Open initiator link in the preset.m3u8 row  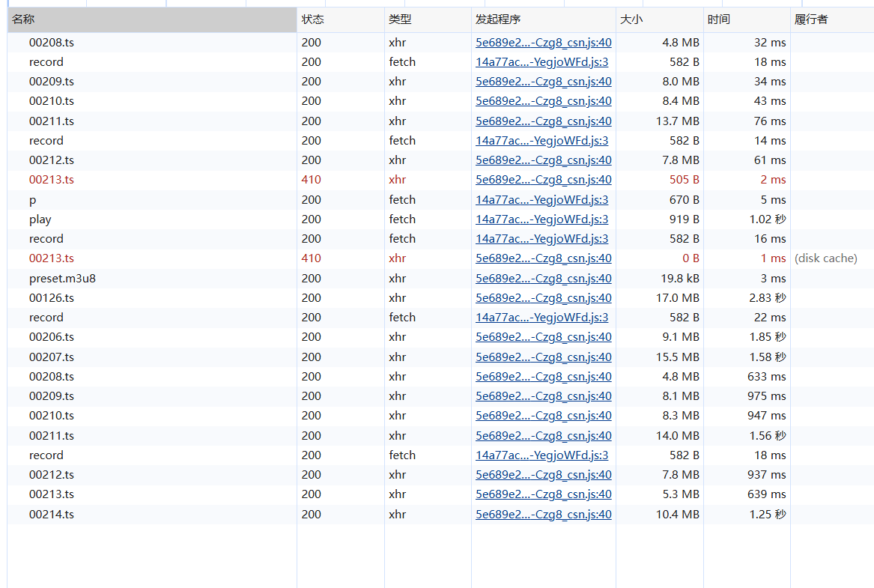click(544, 278)
